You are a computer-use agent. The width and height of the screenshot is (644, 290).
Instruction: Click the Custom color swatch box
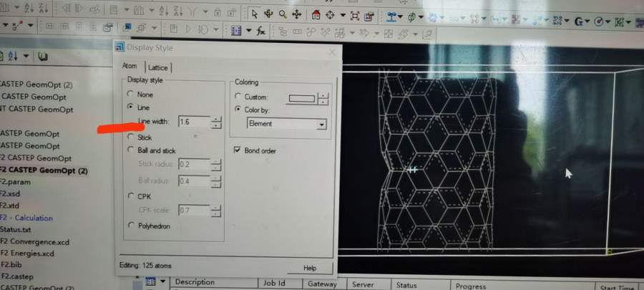[x=302, y=99]
